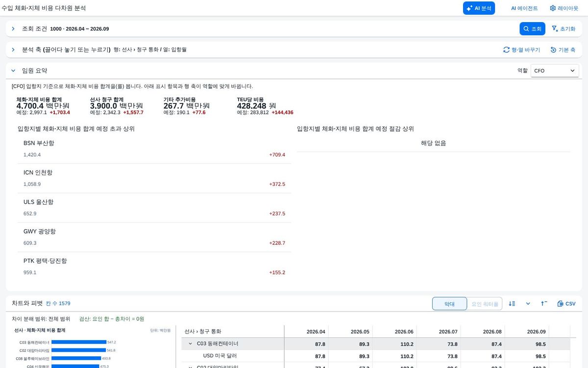Swap rows and columns with 행·열 바꾸기
588x368 pixels.
click(521, 50)
